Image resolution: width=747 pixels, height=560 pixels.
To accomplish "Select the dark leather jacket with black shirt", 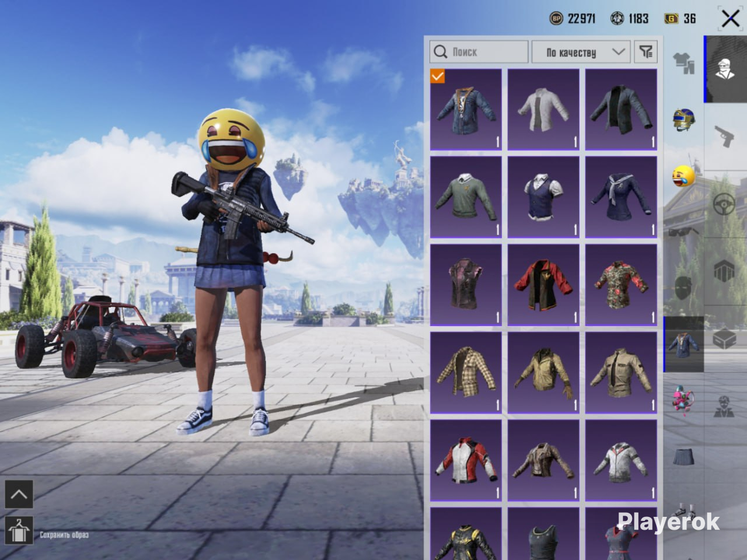I will [x=621, y=110].
